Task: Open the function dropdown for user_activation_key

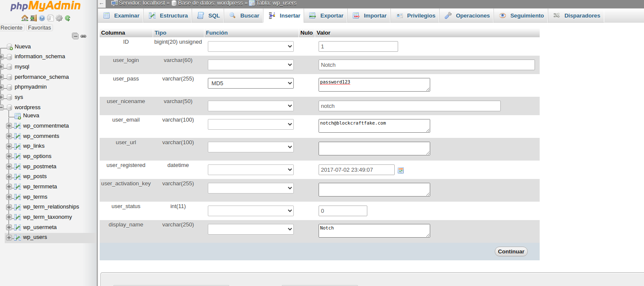Action: [x=251, y=188]
